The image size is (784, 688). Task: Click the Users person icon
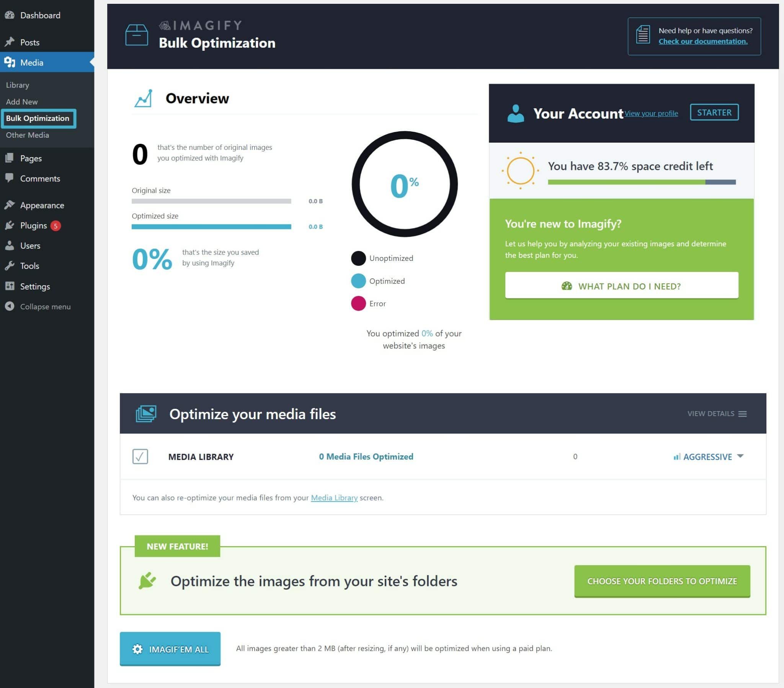tap(10, 246)
